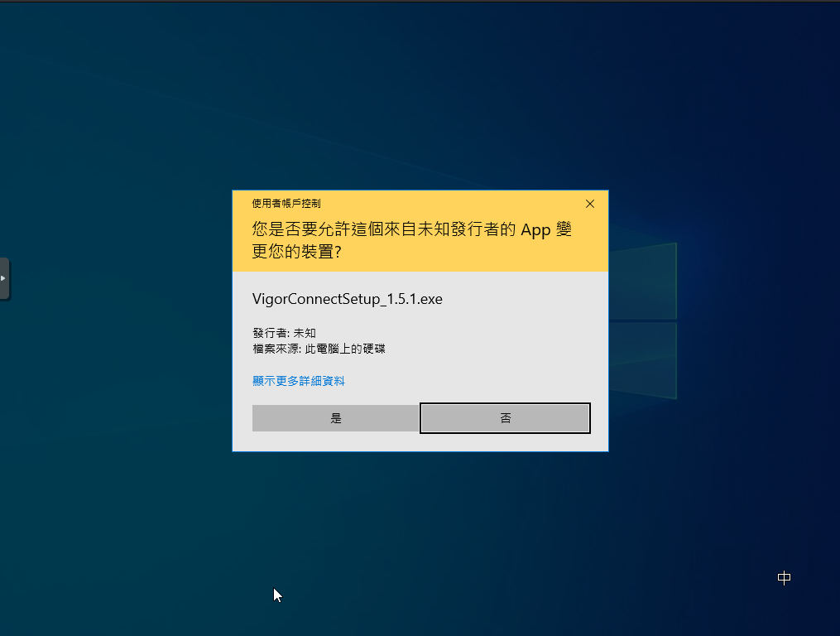Click 否 to deny the app
This screenshot has width=840, height=636.
505,418
